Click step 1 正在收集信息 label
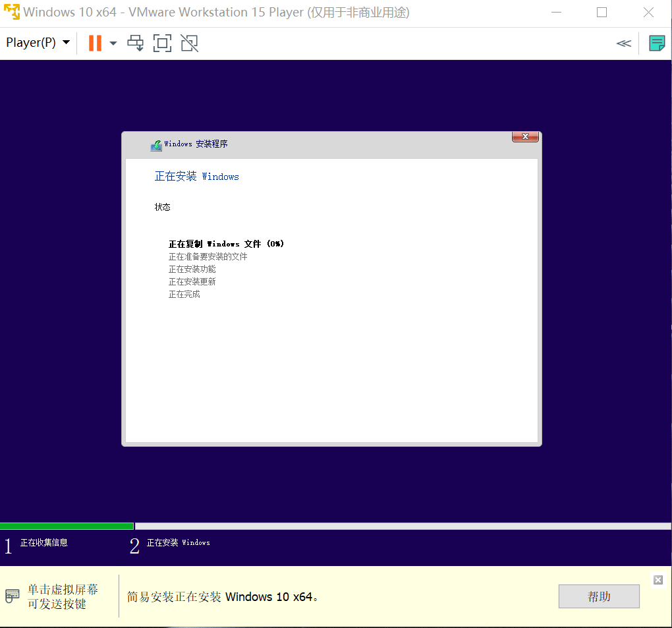This screenshot has width=672, height=628. (x=43, y=543)
